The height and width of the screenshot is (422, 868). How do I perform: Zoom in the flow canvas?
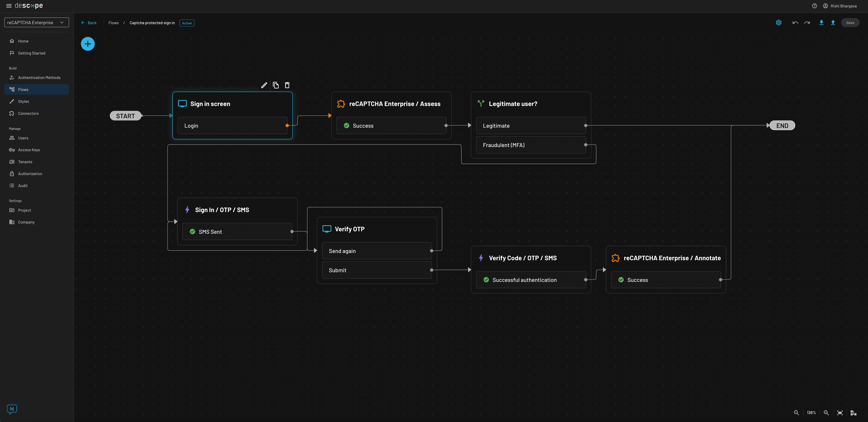point(826,413)
